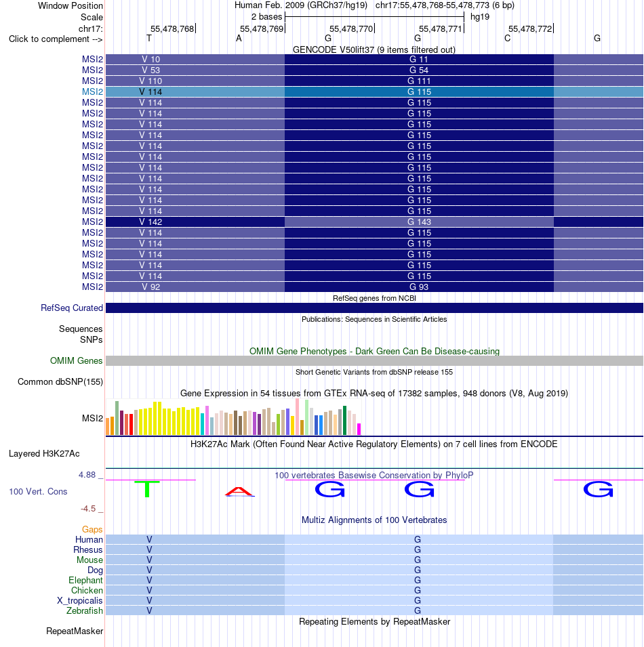Image resolution: width=644 pixels, height=647 pixels.
Task: Click the RepeatMasker track label
Action: pos(75,631)
